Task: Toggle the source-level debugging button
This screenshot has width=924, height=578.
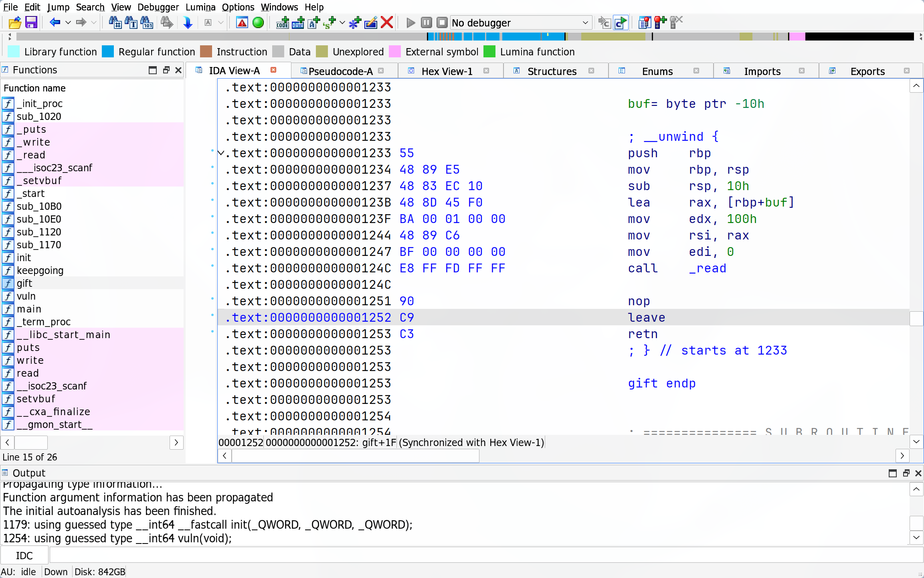Action: click(x=620, y=22)
